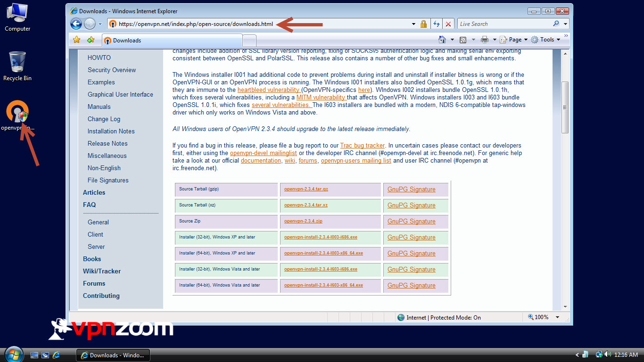The height and width of the screenshot is (362, 644).
Task: Open the Favorites Center star icon
Action: [x=76, y=40]
